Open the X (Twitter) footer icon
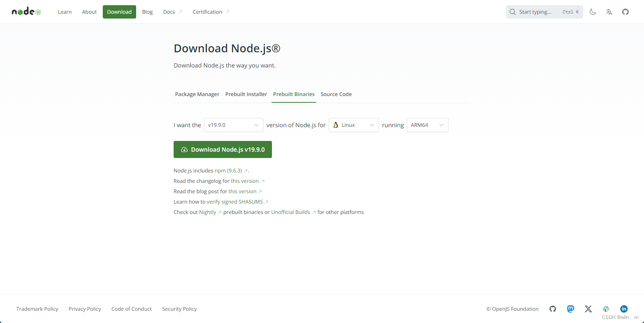Screen dimensions: 644x323 click(588, 309)
